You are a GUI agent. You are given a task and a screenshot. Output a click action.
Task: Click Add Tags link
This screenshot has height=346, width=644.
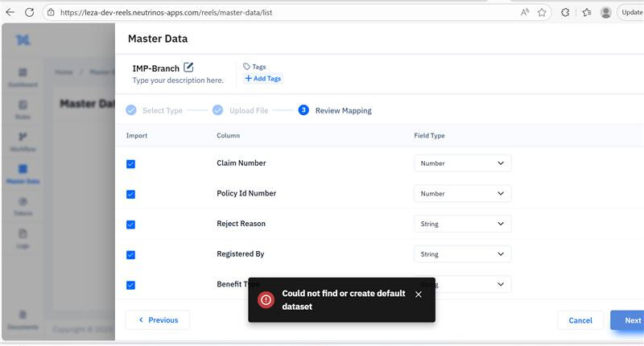[x=263, y=79]
